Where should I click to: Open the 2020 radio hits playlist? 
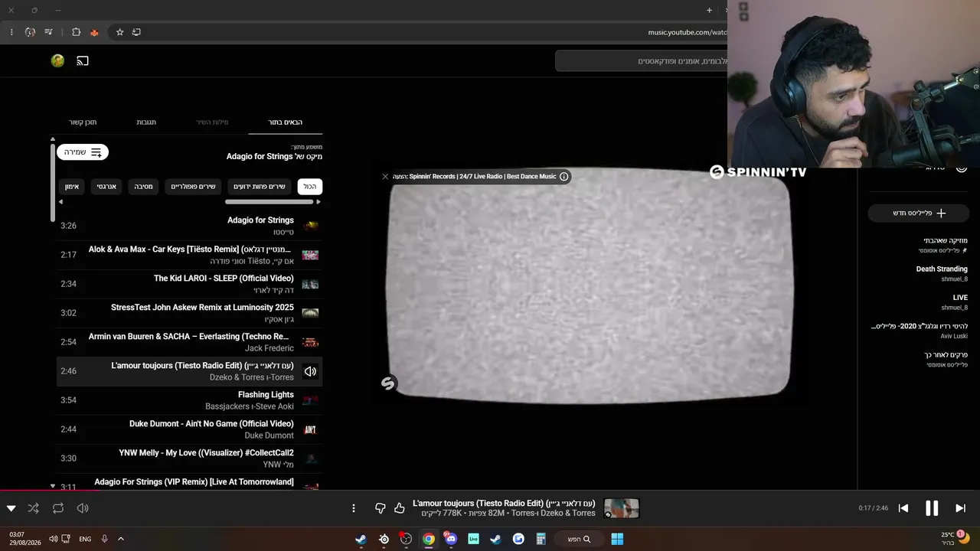click(x=920, y=331)
